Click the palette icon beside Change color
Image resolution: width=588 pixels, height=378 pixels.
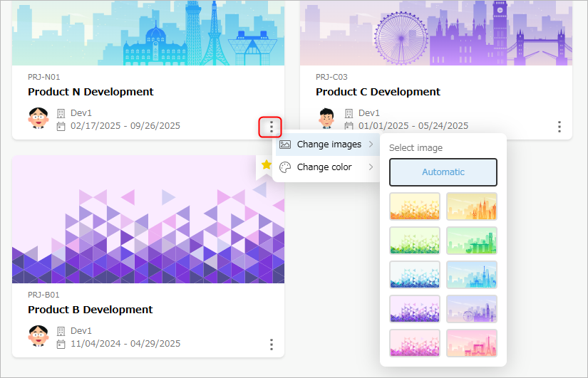[x=285, y=167]
